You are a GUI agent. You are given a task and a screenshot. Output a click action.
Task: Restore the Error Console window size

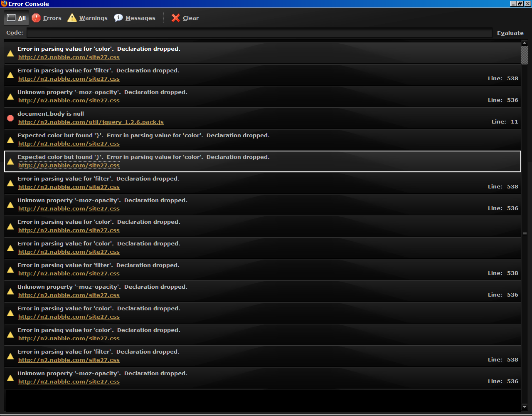(520, 4)
